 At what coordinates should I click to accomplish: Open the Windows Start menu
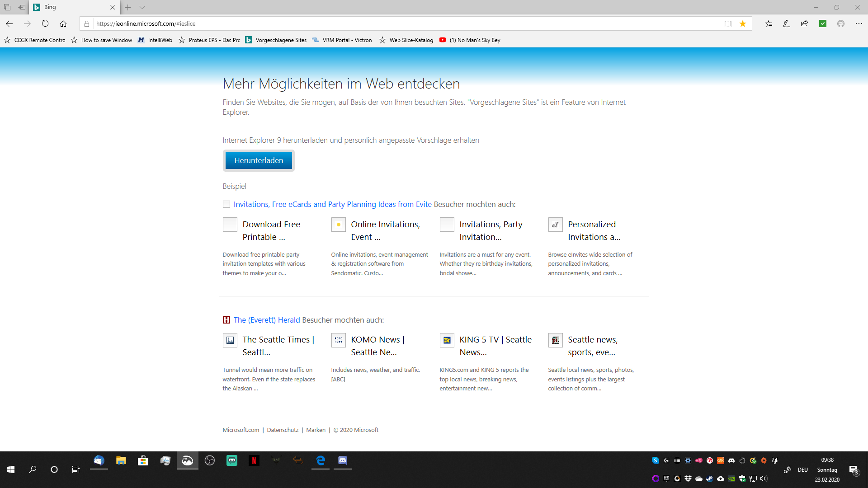coord(11,469)
